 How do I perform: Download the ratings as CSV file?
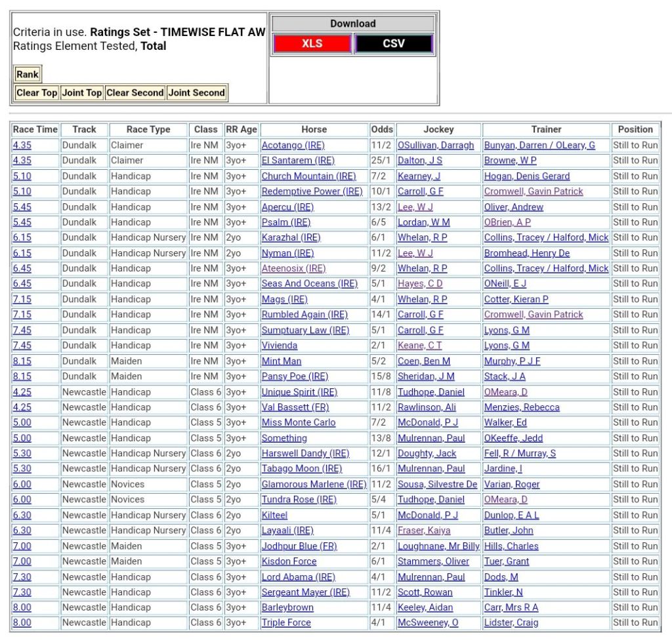[394, 44]
